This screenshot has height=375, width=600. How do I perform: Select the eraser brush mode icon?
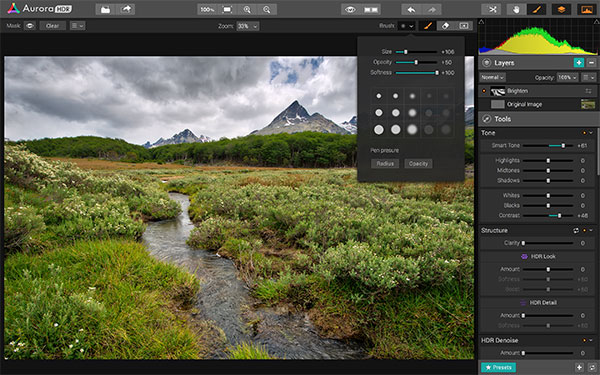[x=445, y=26]
